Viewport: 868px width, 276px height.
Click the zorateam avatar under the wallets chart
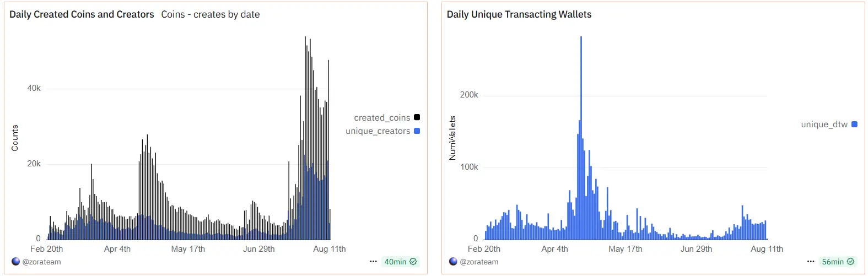click(x=453, y=262)
